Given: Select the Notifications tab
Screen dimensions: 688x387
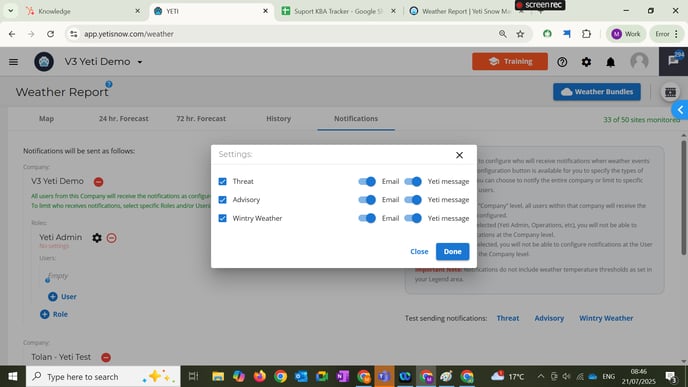Looking at the screenshot, I should 356,118.
